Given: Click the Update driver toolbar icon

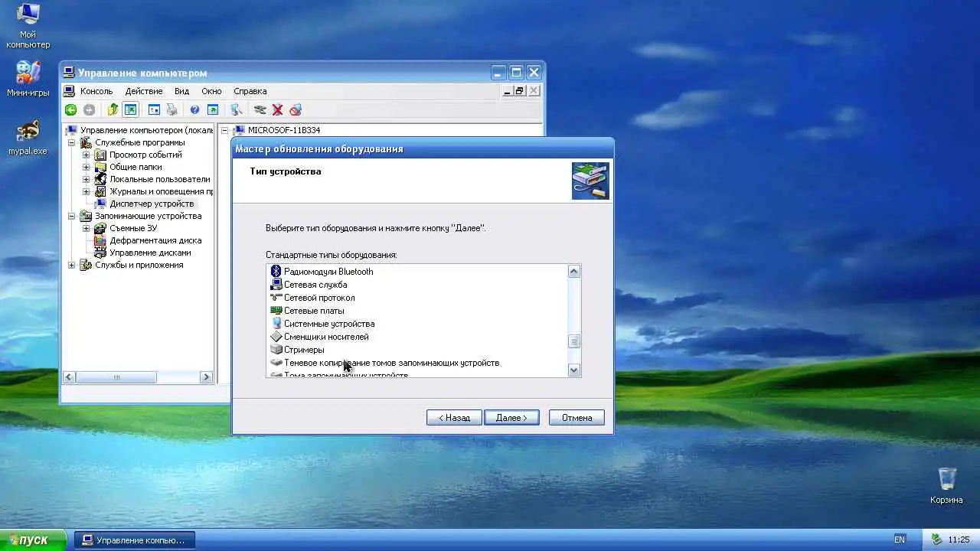Looking at the screenshot, I should (260, 110).
